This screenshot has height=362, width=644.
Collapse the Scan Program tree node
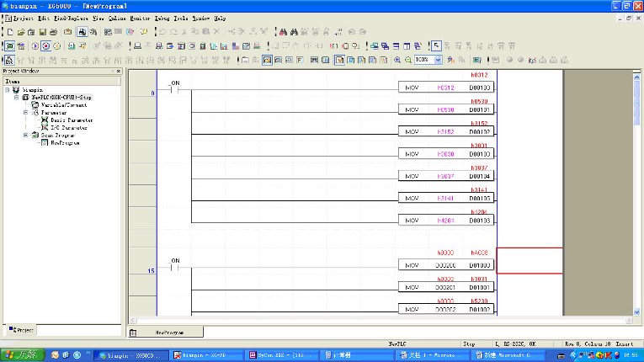point(26,135)
